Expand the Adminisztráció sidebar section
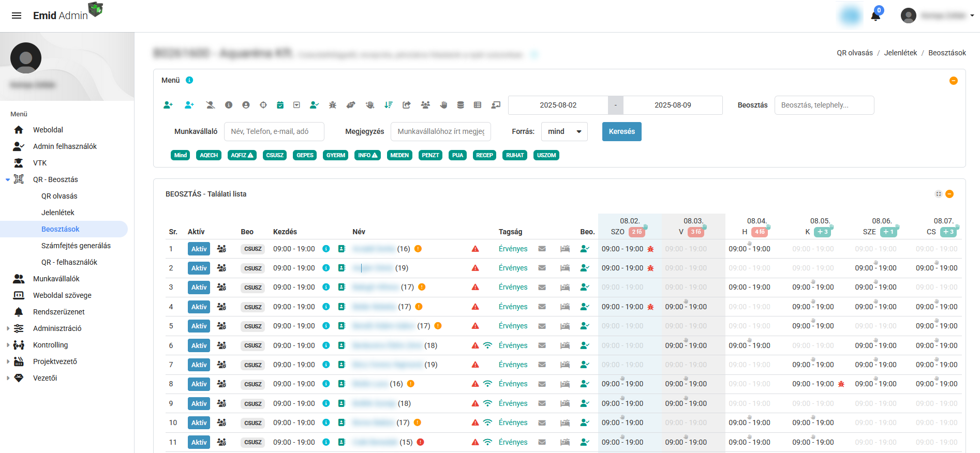The width and height of the screenshot is (980, 453). tap(57, 328)
